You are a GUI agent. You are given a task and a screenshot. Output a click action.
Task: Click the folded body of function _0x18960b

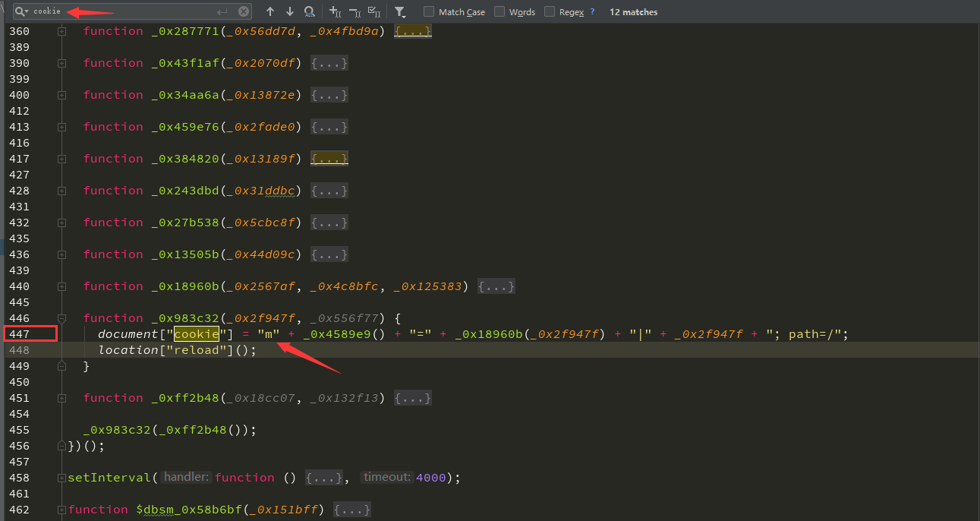pos(496,286)
